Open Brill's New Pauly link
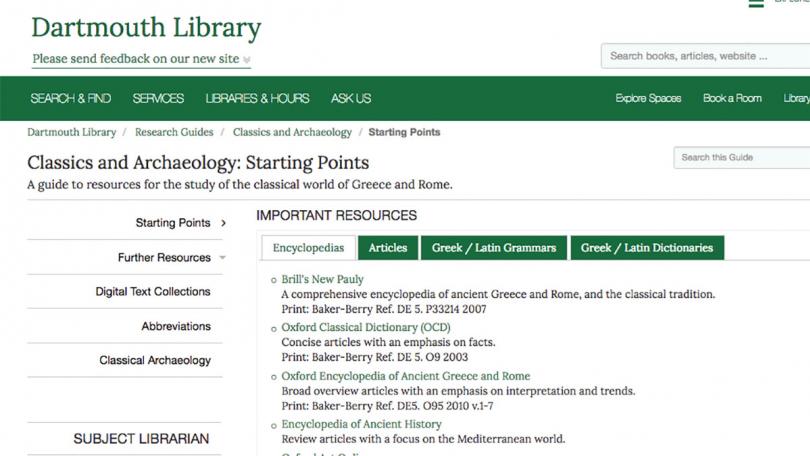The height and width of the screenshot is (456, 810). click(322, 279)
